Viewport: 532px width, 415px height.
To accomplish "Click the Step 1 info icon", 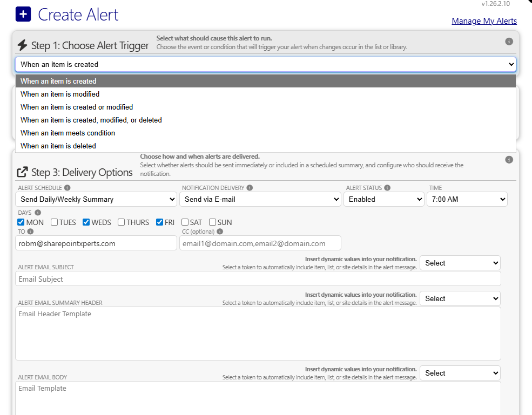I will (509, 42).
